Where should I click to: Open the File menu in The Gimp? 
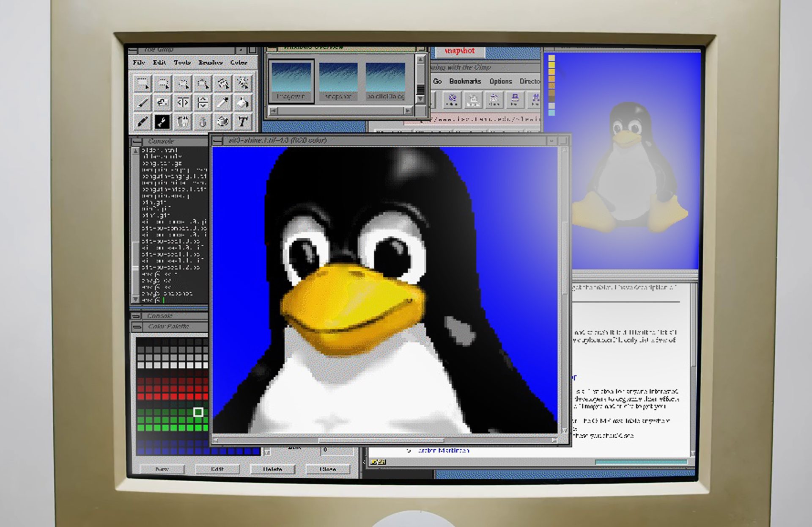click(x=139, y=62)
